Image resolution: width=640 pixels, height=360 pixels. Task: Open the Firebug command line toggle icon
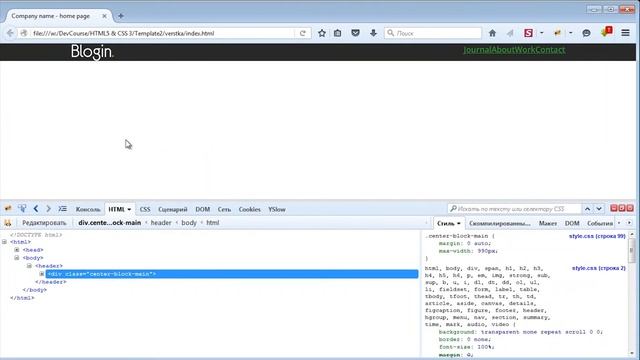click(62, 209)
